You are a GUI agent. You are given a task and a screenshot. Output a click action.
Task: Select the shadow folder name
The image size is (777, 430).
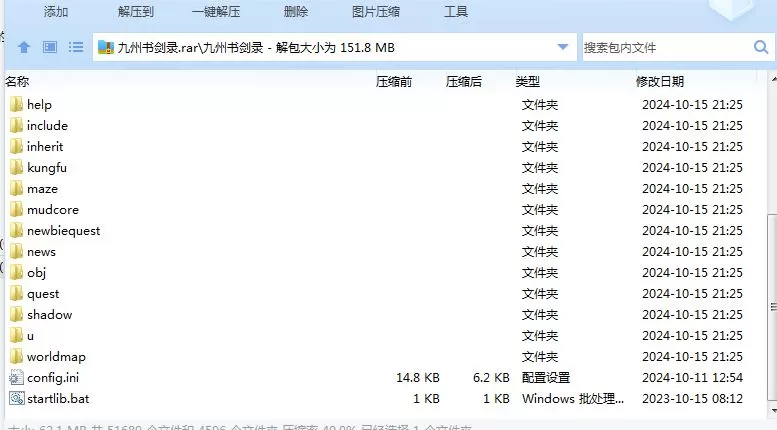[x=50, y=315]
